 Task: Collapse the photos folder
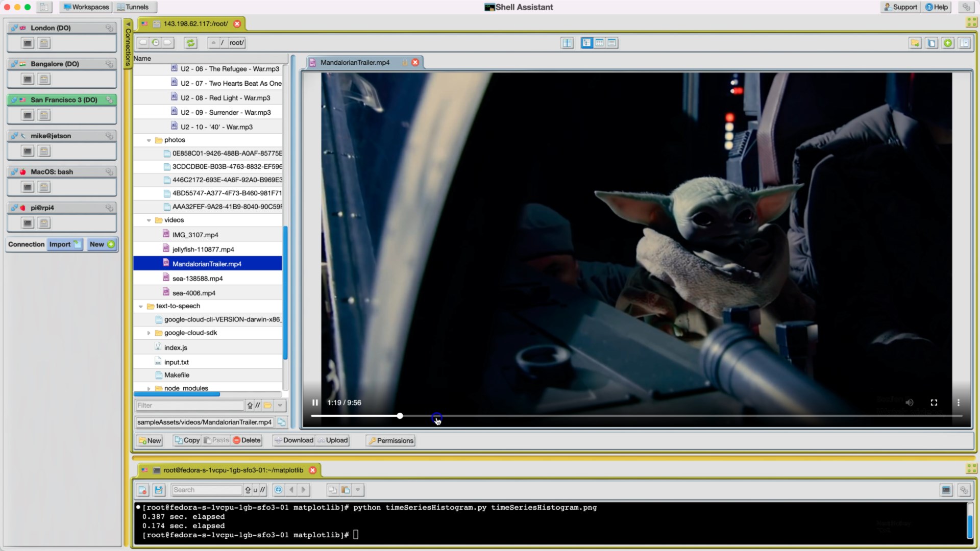[x=149, y=140]
